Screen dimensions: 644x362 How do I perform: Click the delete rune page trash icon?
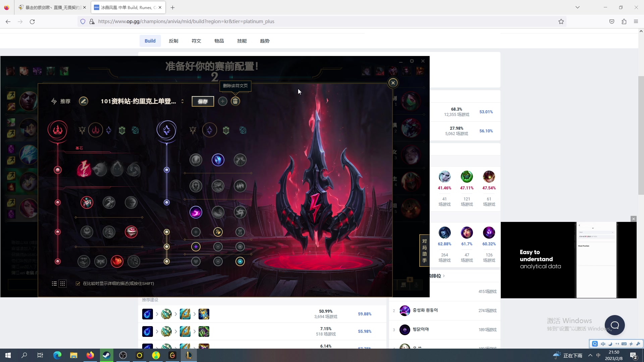tap(235, 101)
